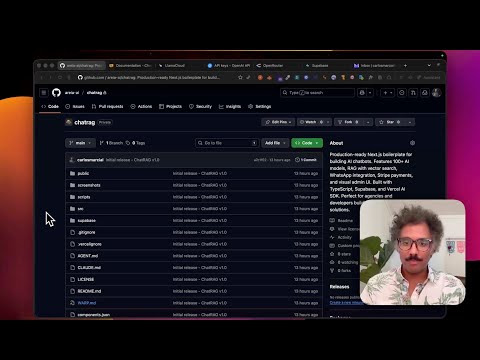This screenshot has width=480, height=360.
Task: Star the chatrag repository
Action: [390, 122]
